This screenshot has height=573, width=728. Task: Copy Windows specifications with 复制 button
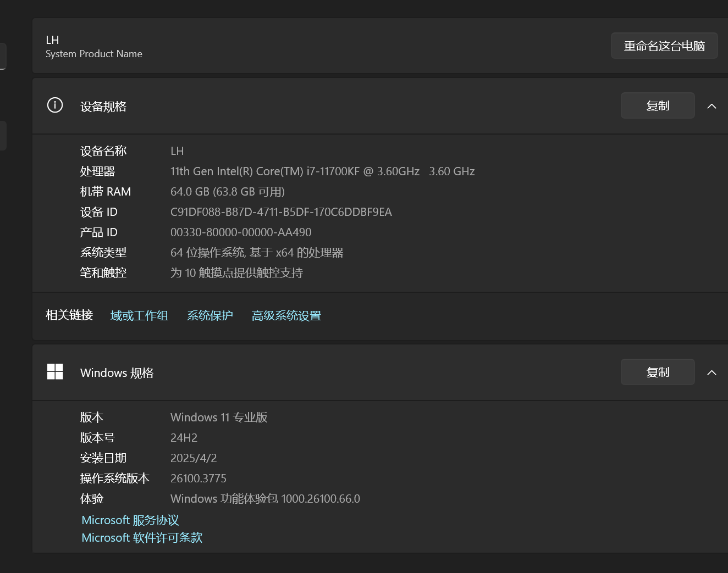tap(658, 372)
